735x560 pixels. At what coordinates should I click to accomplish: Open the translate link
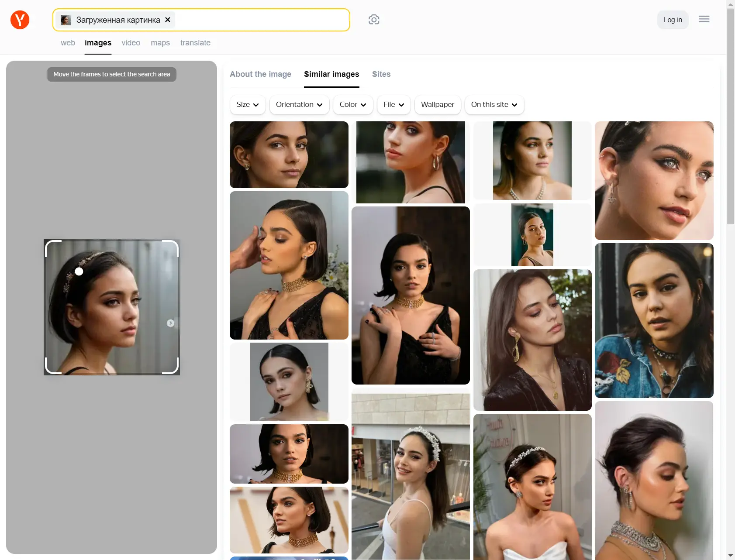point(195,43)
